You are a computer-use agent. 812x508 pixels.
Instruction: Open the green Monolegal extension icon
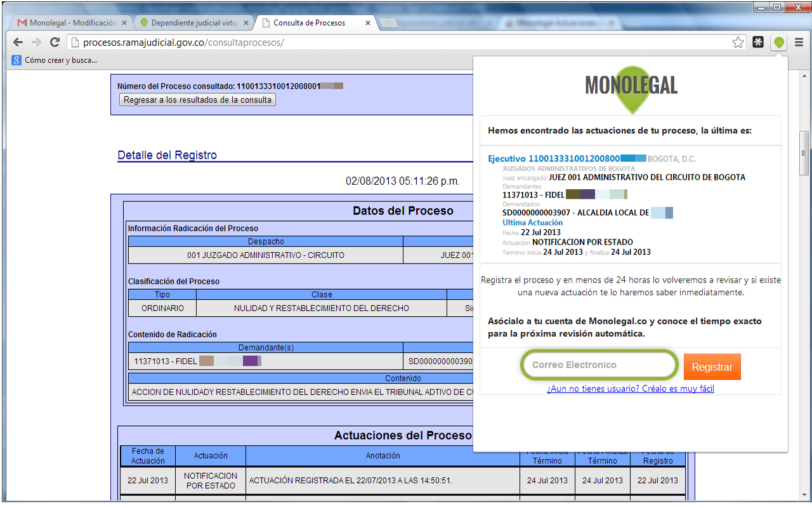[x=779, y=42]
